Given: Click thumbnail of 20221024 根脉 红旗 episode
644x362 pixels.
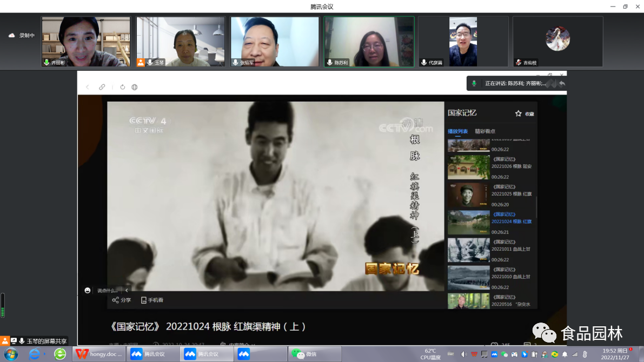Looking at the screenshot, I should tap(469, 223).
